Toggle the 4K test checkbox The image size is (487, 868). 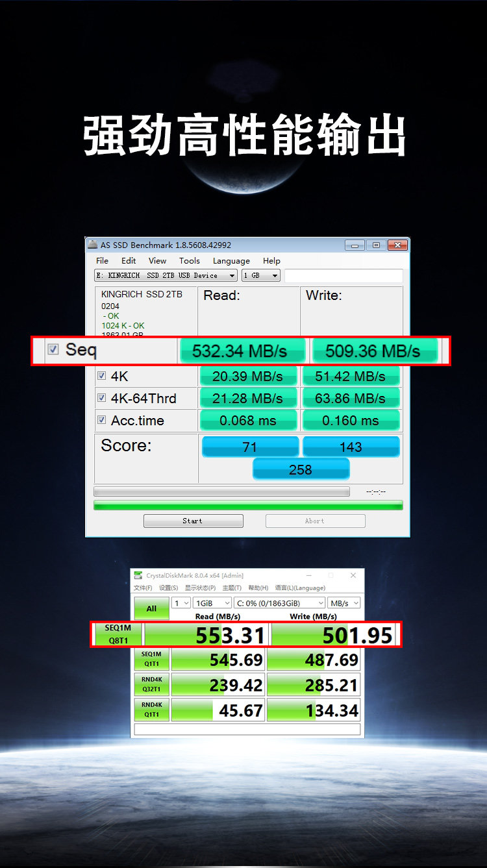point(101,375)
